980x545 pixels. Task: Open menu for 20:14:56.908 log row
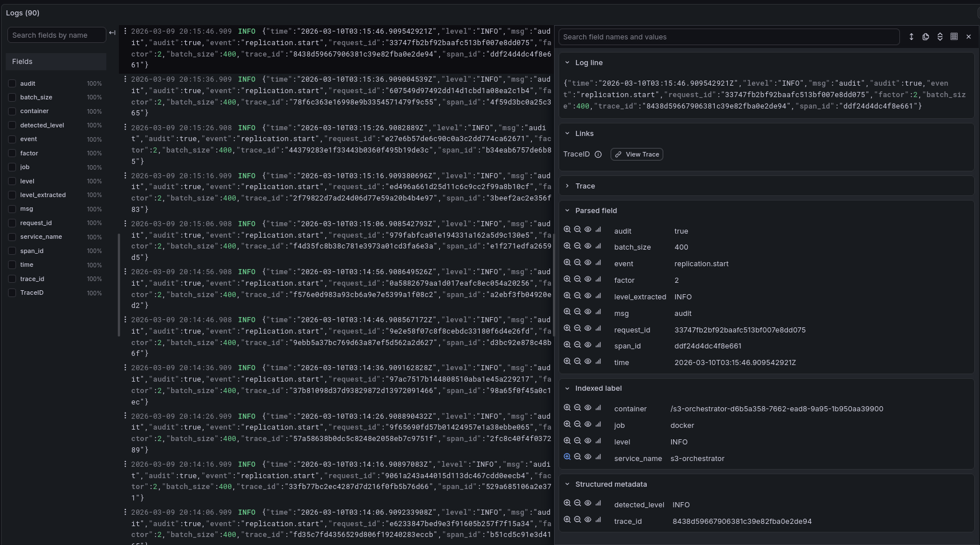click(x=125, y=271)
